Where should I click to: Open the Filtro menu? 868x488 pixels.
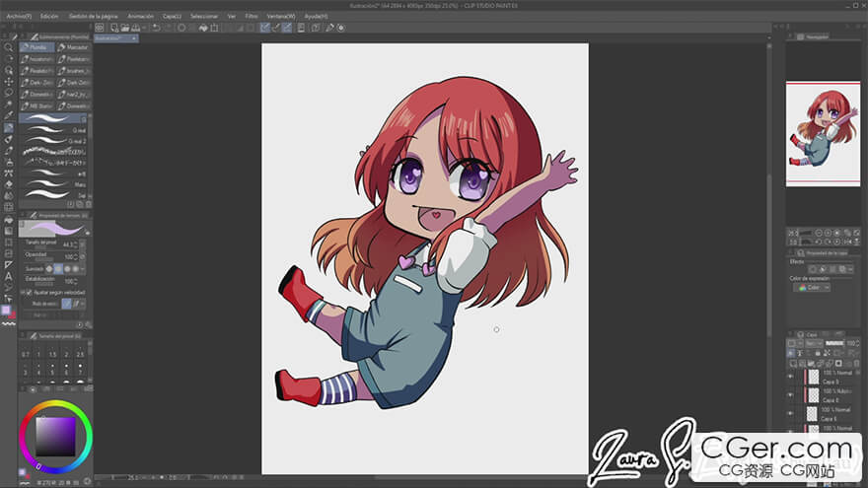[x=252, y=17]
